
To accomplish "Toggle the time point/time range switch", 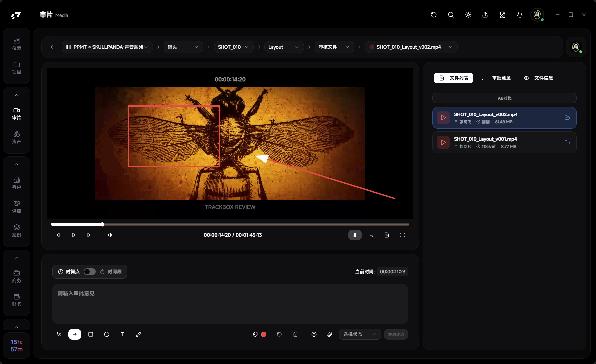I will 89,272.
